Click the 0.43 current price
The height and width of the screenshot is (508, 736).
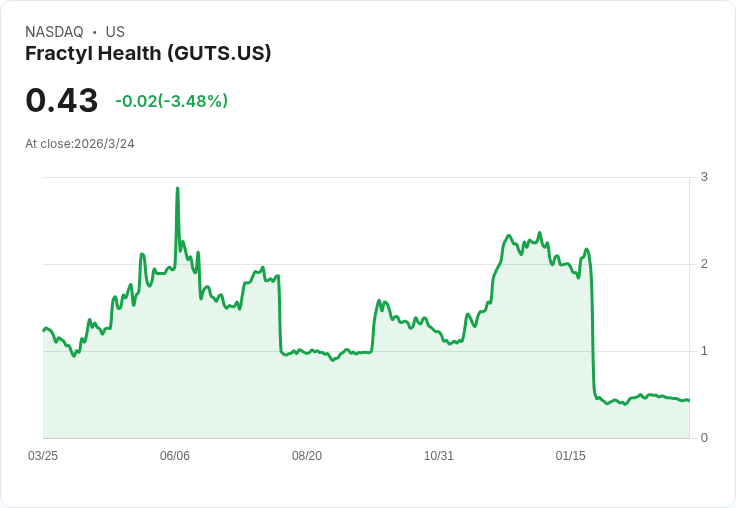(x=61, y=100)
